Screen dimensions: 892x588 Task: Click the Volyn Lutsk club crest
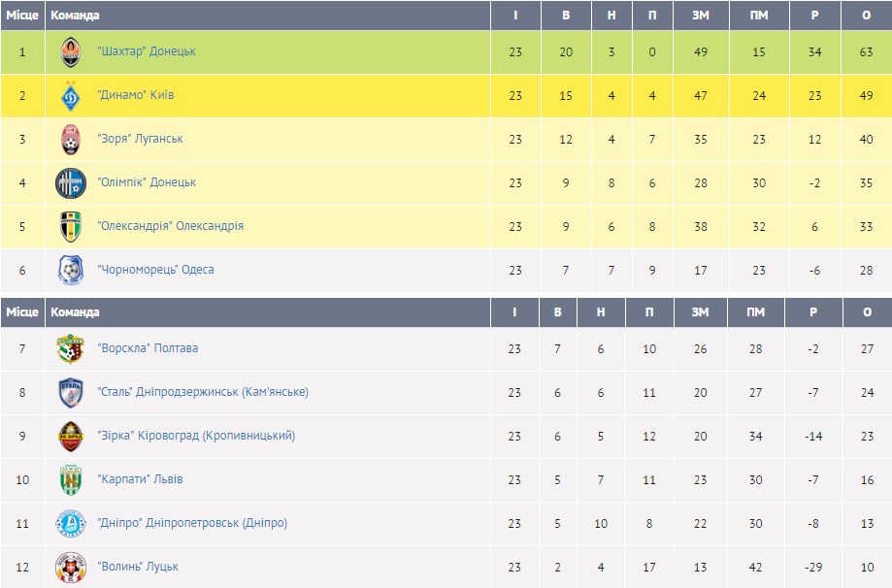point(71,567)
